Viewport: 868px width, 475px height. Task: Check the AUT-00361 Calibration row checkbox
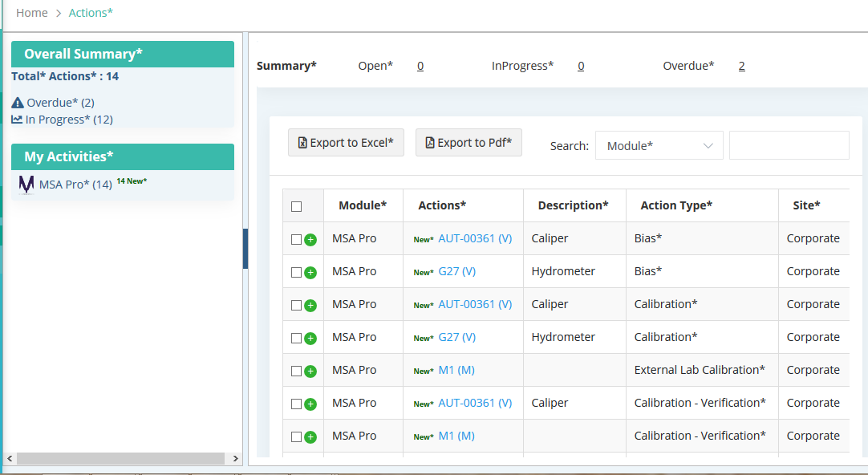[296, 305]
